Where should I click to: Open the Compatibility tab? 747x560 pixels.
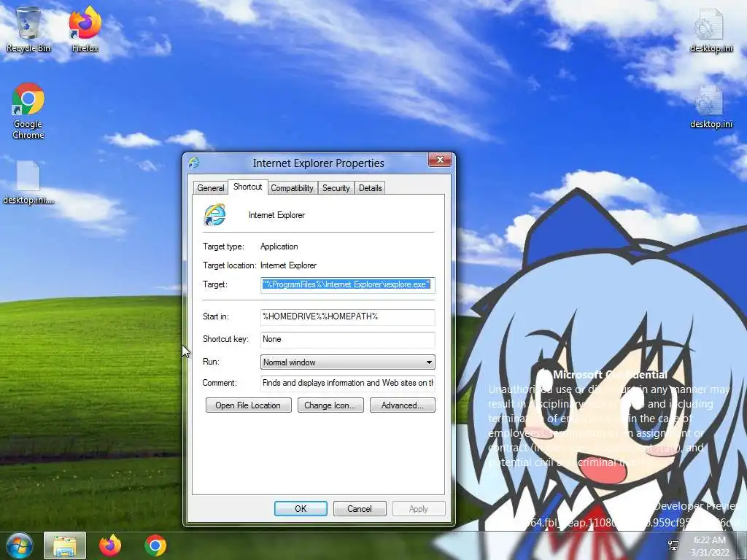click(292, 188)
